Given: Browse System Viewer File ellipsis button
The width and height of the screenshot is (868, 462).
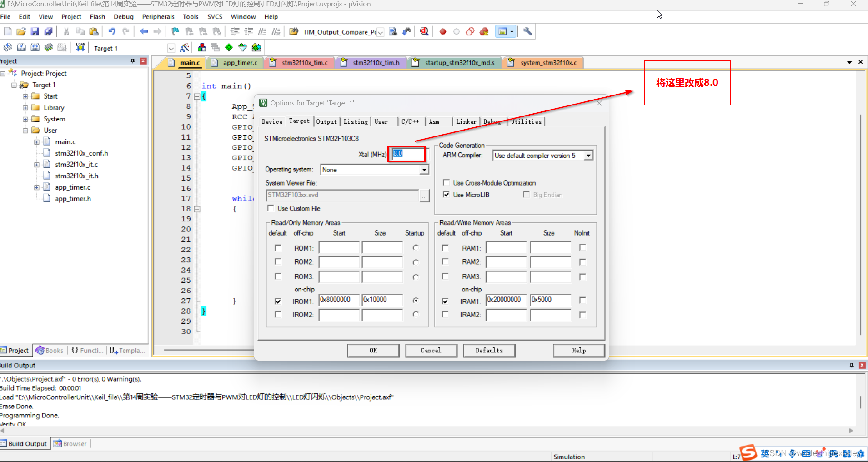Looking at the screenshot, I should pos(424,196).
